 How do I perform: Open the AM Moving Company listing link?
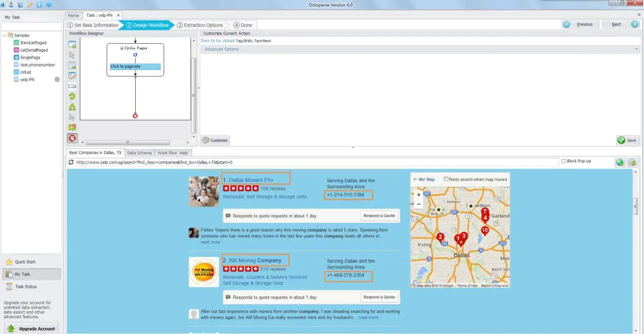tap(255, 260)
